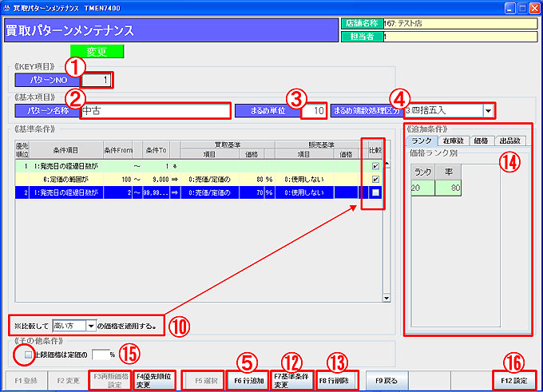Screen dimensions: 543x392
Task: Click the F4優先順位変更 button
Action: (x=154, y=381)
